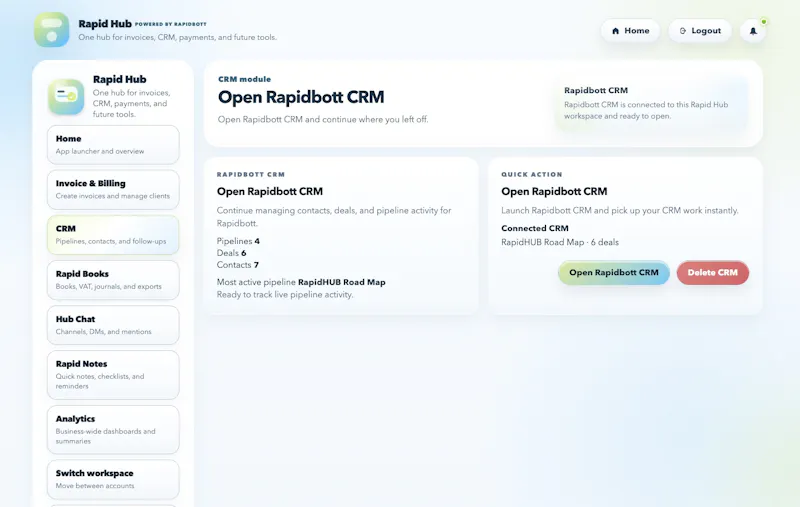Click Switch workspace in sidebar
The image size is (800, 507).
(x=113, y=479)
